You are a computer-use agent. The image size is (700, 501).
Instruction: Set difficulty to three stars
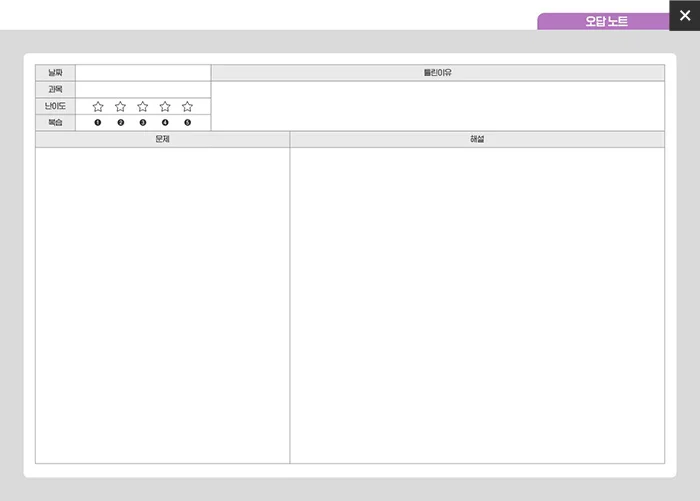tap(143, 106)
